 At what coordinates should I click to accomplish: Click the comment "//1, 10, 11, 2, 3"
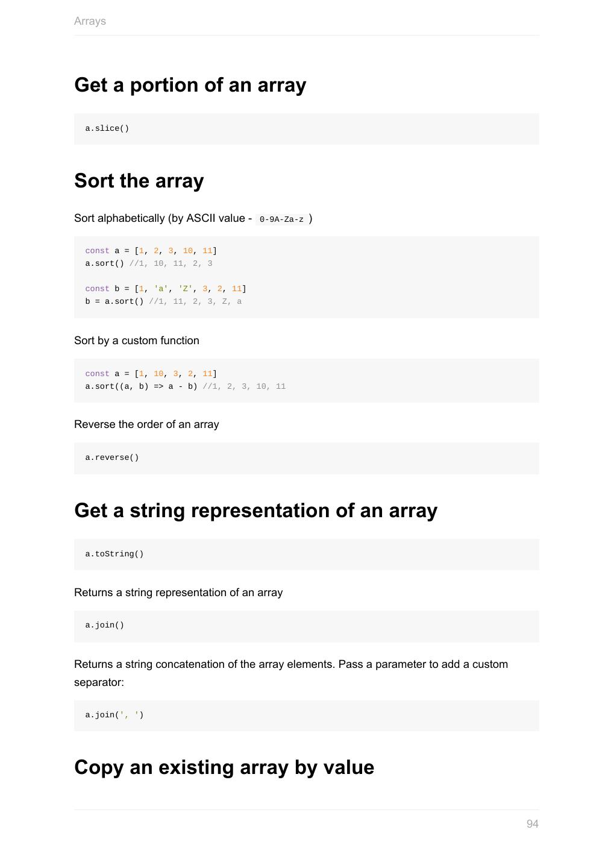[171, 263]
